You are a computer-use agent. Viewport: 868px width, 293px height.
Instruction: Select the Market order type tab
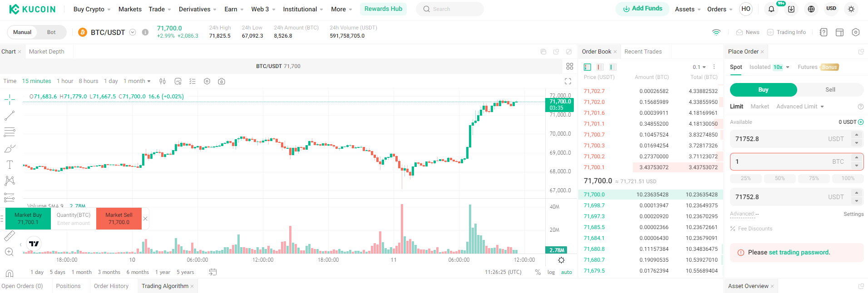tap(759, 107)
